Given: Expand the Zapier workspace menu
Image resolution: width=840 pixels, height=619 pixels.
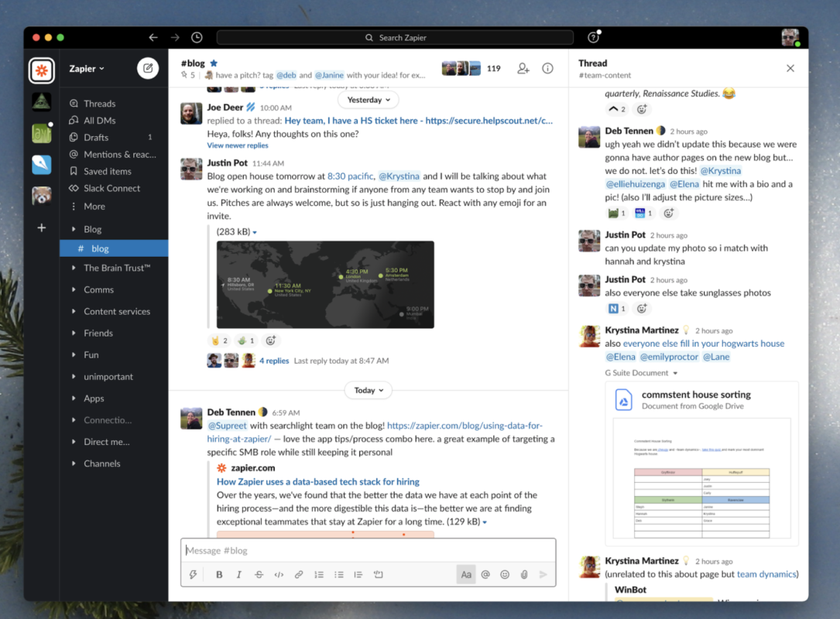Looking at the screenshot, I should click(87, 68).
